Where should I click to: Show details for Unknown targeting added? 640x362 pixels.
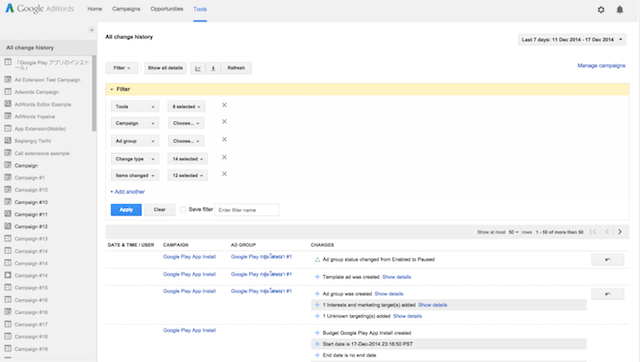point(407,316)
